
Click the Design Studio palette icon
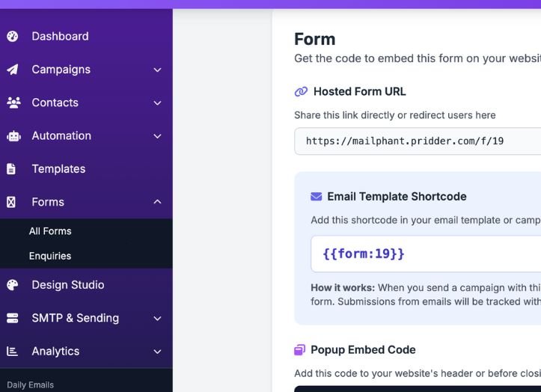(12, 285)
